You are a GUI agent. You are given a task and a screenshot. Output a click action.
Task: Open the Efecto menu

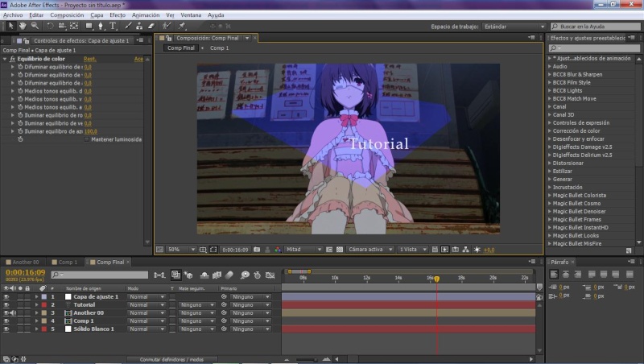tap(118, 15)
